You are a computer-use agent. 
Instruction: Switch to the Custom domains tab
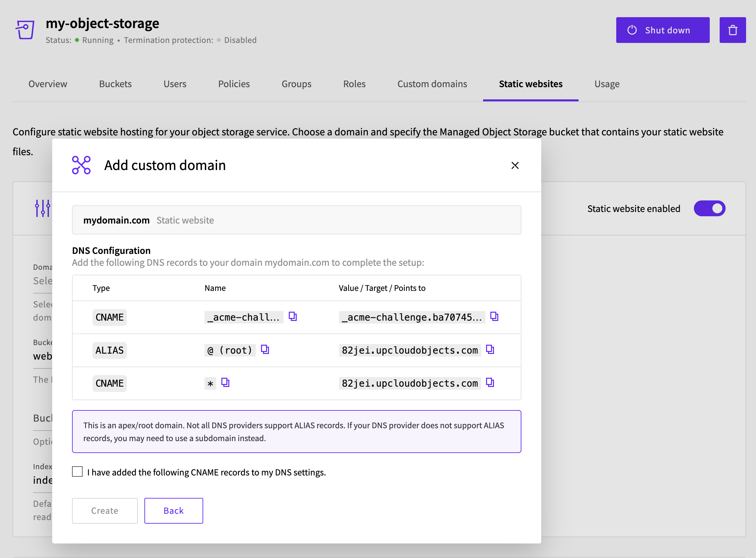[x=432, y=84]
